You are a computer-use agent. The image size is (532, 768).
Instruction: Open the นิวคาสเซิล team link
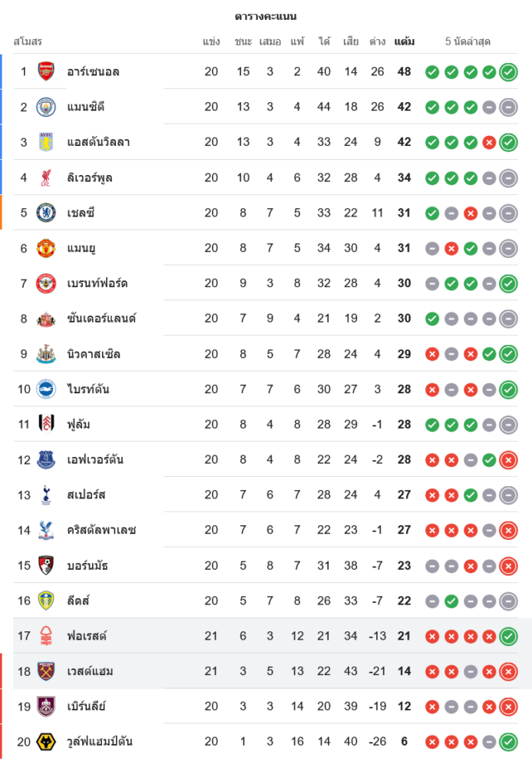(x=94, y=354)
